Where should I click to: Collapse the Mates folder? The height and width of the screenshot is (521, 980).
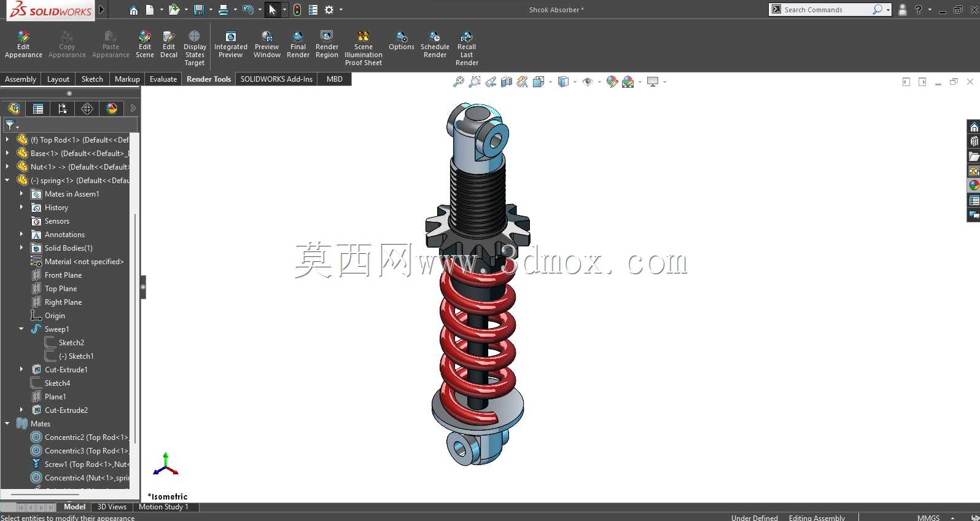(x=7, y=423)
